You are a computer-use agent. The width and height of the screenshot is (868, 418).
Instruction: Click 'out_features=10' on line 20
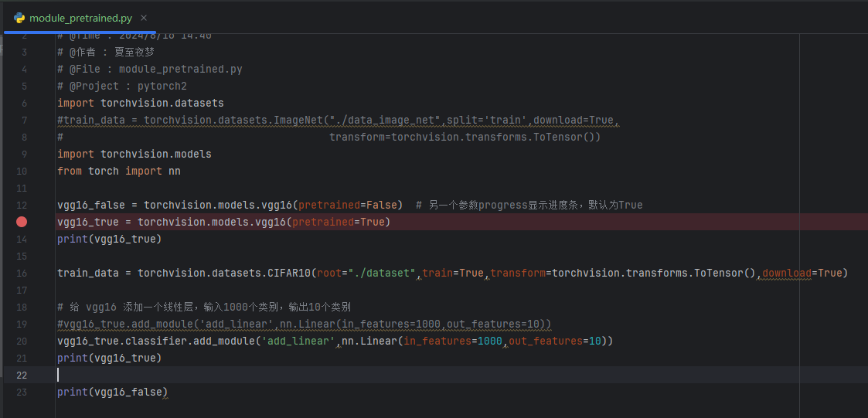click(x=555, y=341)
